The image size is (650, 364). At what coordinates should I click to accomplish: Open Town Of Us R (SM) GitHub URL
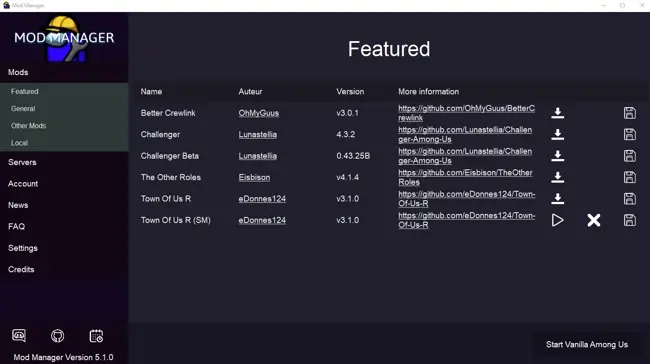[467, 220]
